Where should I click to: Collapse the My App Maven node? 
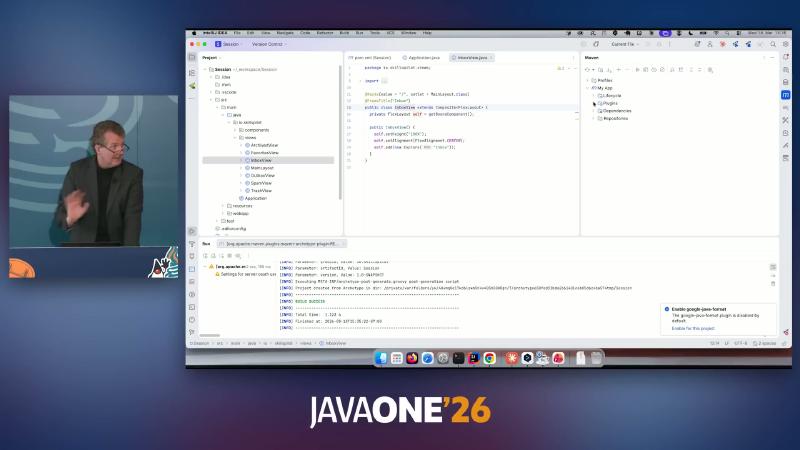tap(588, 88)
